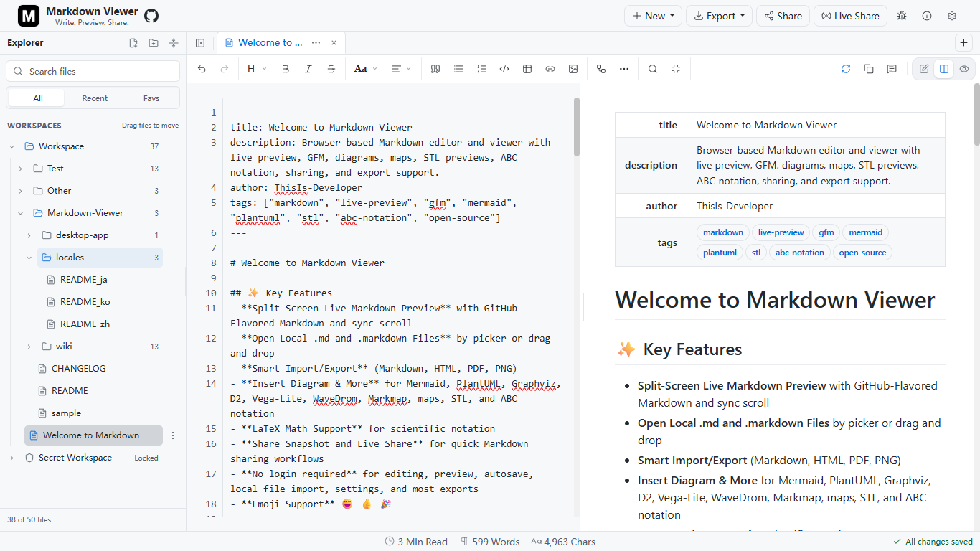Viewport: 980px width, 551px height.
Task: Select the Favs tab
Action: pos(151,98)
